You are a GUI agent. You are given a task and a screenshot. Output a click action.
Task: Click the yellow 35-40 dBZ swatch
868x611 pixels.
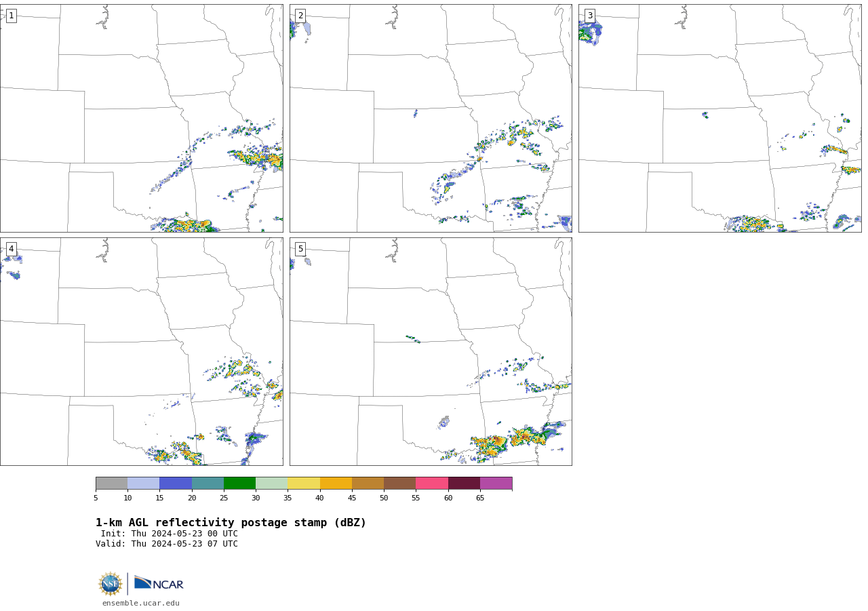pos(304,484)
